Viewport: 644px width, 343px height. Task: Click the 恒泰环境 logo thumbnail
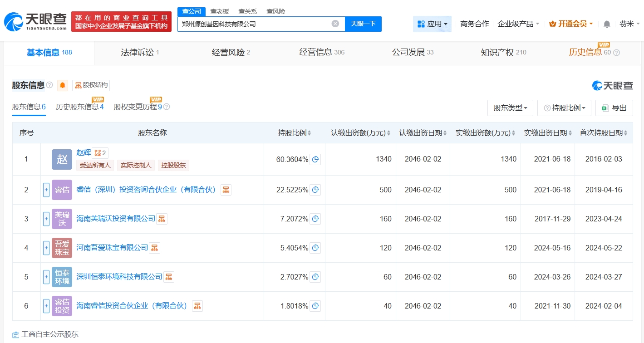tap(62, 277)
